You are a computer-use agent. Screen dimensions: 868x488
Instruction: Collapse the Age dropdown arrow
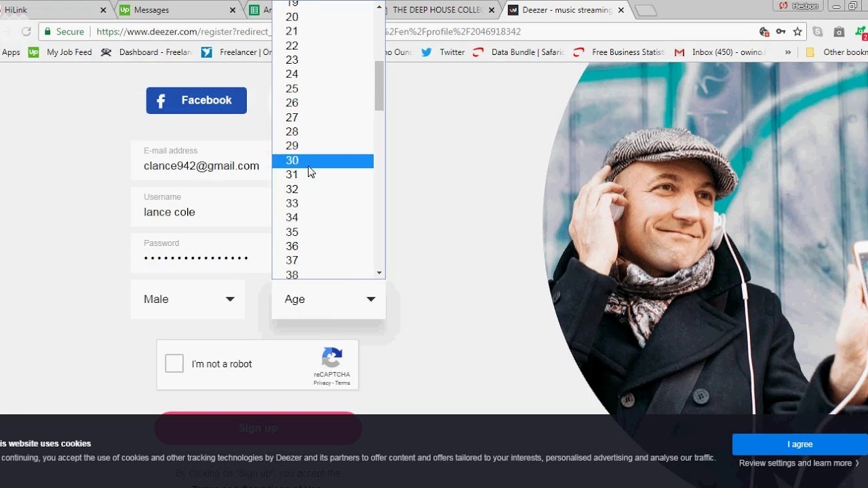[x=371, y=299]
